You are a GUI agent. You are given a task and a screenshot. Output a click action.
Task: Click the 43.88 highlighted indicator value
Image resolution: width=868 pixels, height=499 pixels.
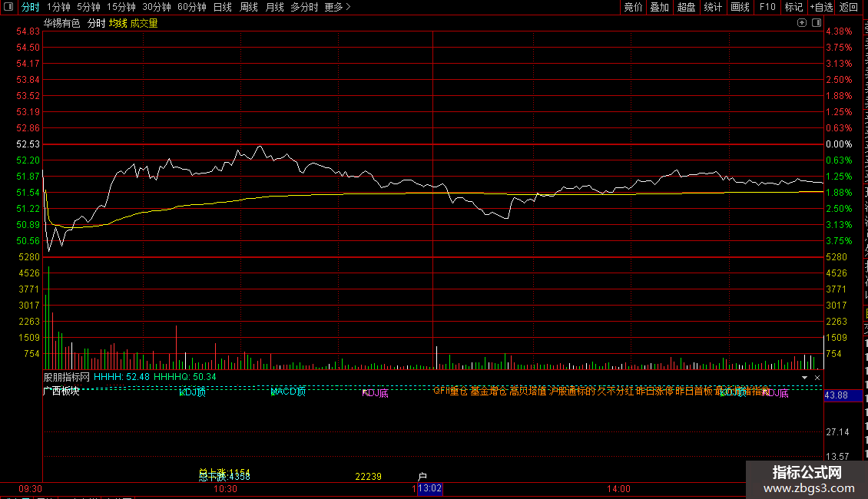pos(837,395)
